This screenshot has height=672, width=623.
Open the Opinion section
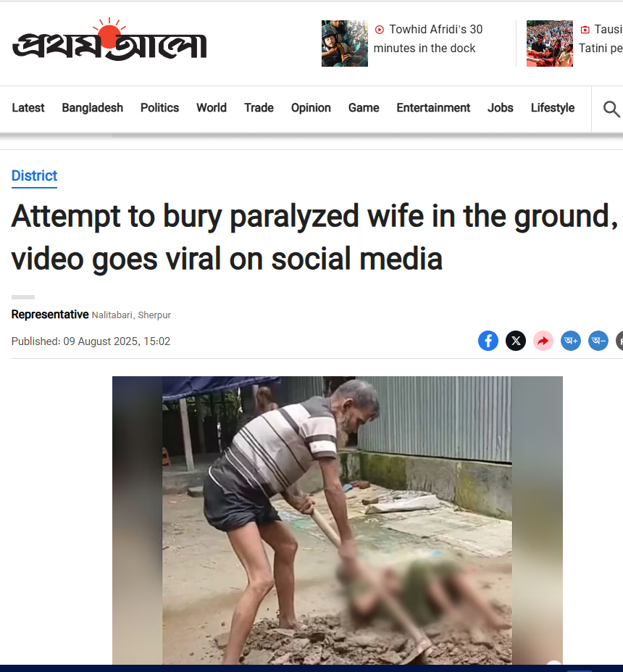click(311, 107)
